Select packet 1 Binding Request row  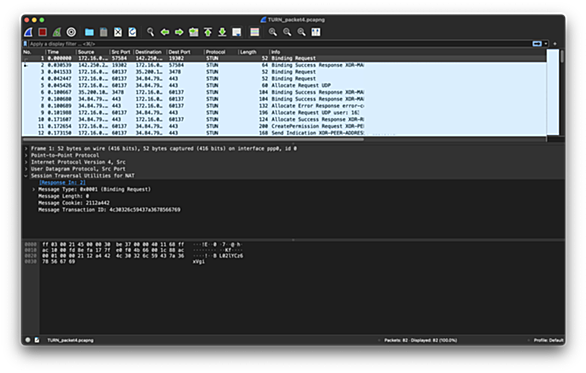[284, 58]
